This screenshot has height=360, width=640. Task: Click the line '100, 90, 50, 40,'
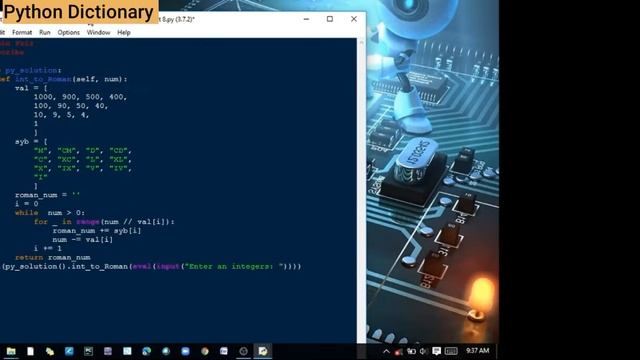[x=71, y=106]
